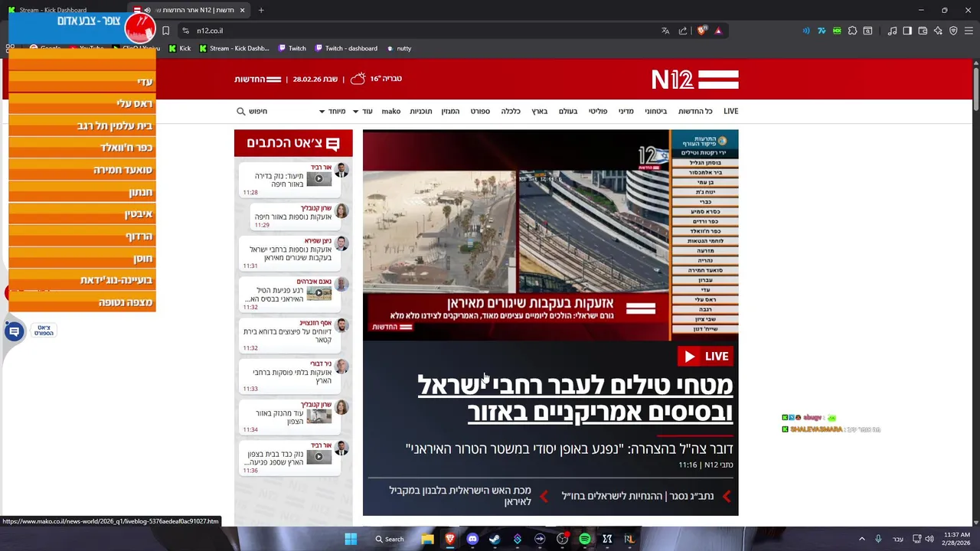This screenshot has width=980, height=551.
Task: Open the site settings icon beside n12.co.il
Action: point(185,31)
